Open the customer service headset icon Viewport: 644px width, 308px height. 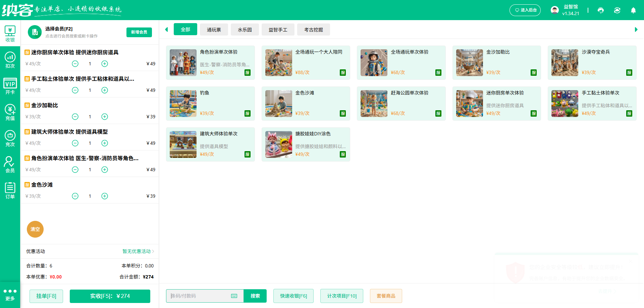[x=600, y=10]
